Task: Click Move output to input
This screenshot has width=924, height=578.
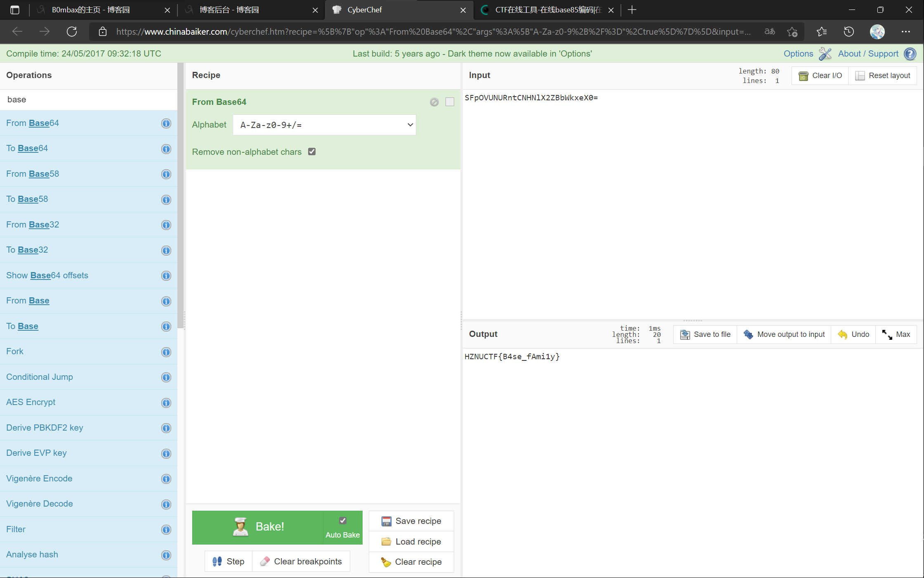Action: (784, 334)
